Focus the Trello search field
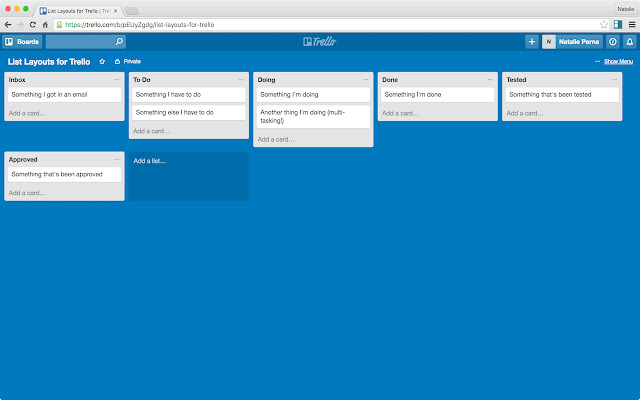 86,42
